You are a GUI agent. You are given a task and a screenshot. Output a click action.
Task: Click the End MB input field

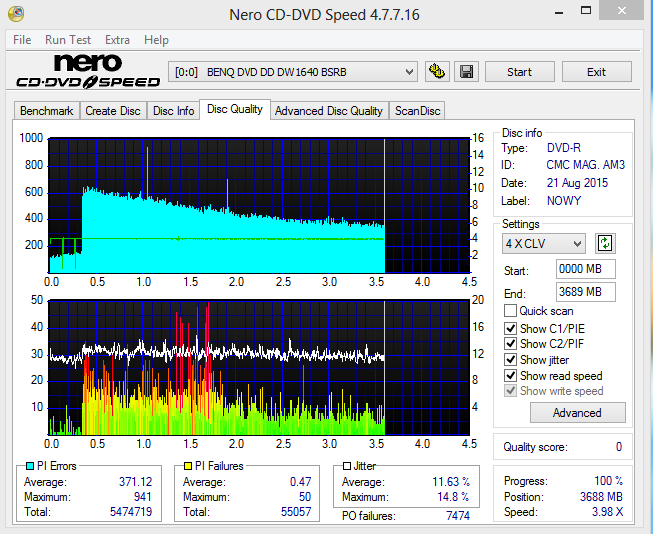point(585,292)
